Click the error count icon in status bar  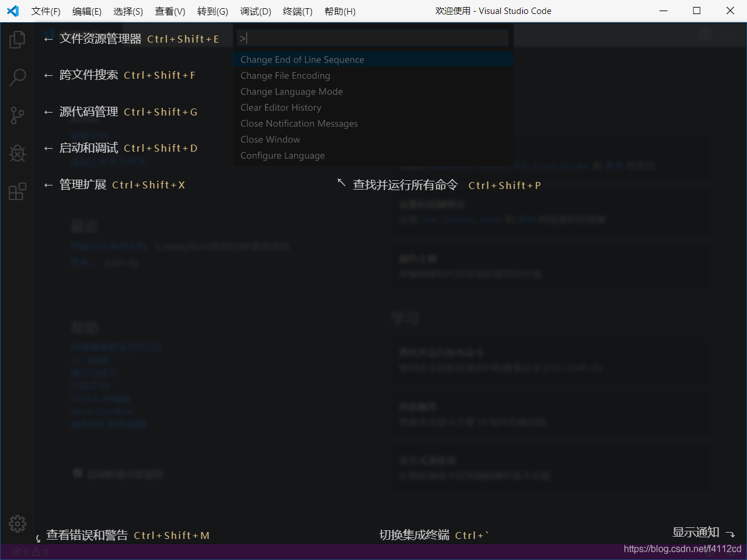click(x=16, y=552)
